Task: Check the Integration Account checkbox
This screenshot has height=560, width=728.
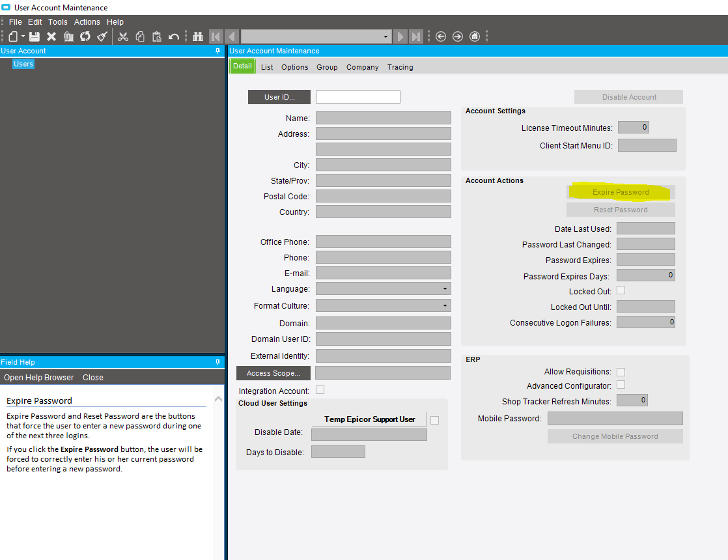Action: (x=320, y=390)
